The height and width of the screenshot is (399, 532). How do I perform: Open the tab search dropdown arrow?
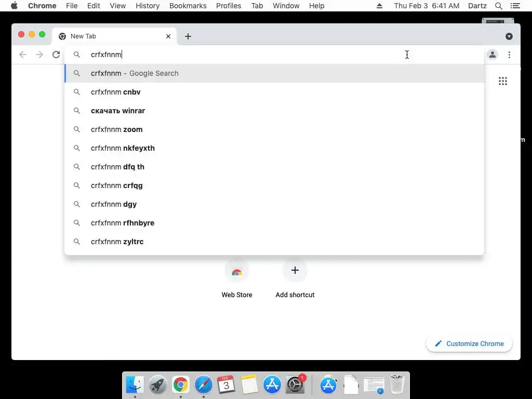(509, 36)
